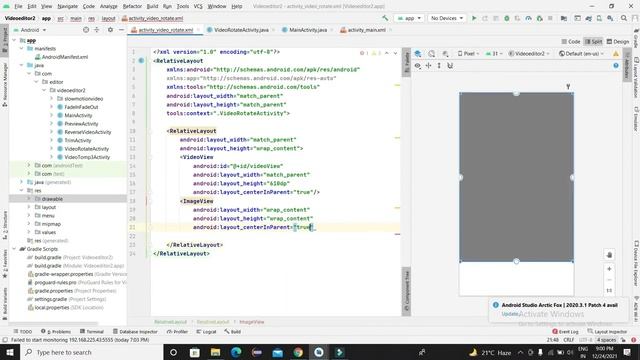The image size is (640, 360).
Task: Click the Update link in notification
Action: [510, 314]
